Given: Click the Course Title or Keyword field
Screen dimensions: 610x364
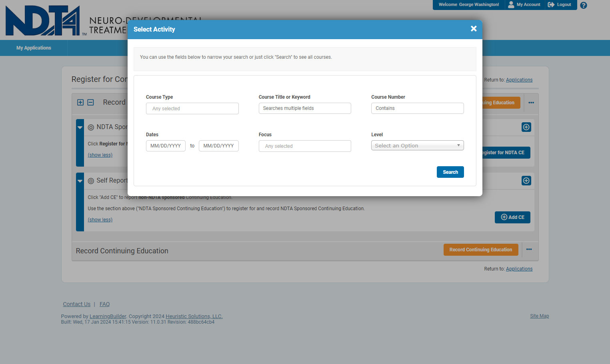Looking at the screenshot, I should coord(305,108).
